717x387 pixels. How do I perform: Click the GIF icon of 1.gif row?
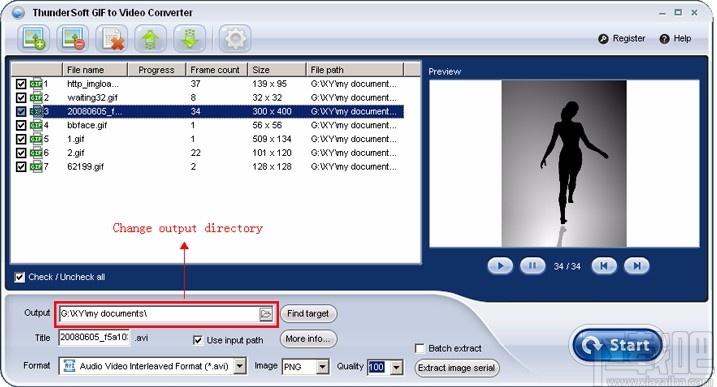tap(36, 139)
